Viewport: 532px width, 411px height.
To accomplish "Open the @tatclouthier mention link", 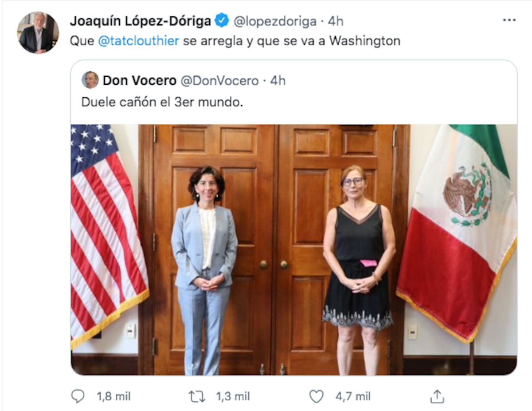I will 138,41.
